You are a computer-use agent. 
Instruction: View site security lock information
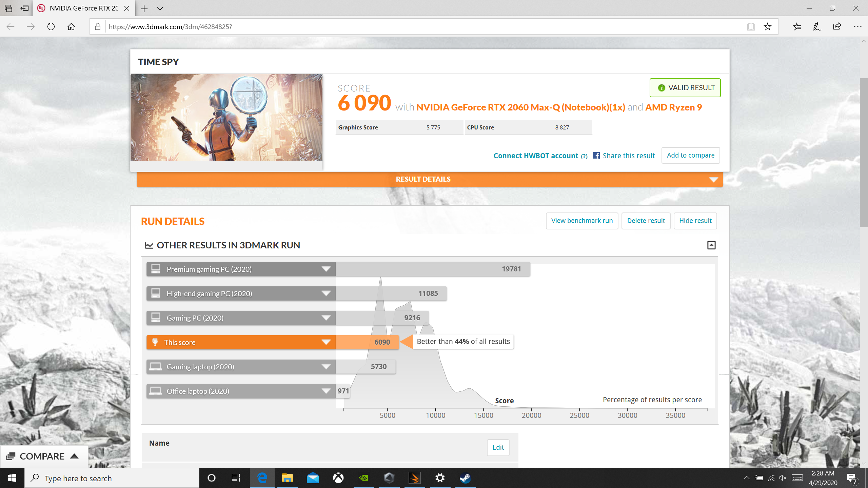click(98, 26)
